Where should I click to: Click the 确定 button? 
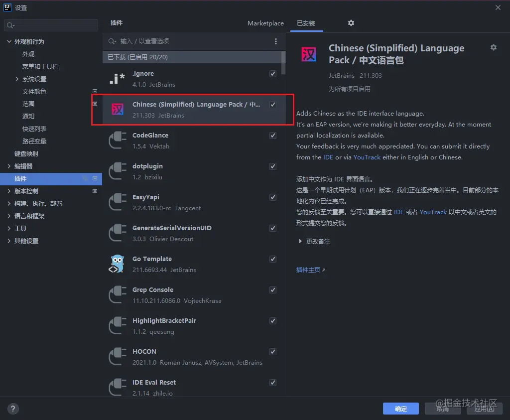pyautogui.click(x=401, y=409)
